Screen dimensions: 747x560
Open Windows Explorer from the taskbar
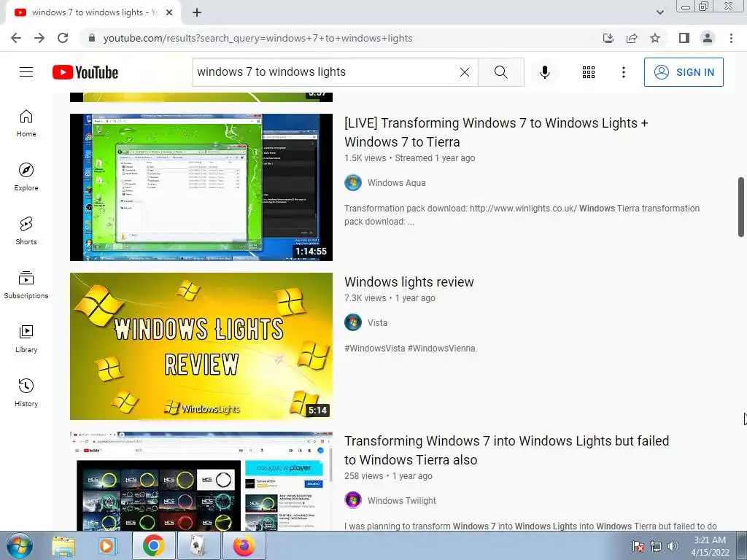[x=63, y=545]
